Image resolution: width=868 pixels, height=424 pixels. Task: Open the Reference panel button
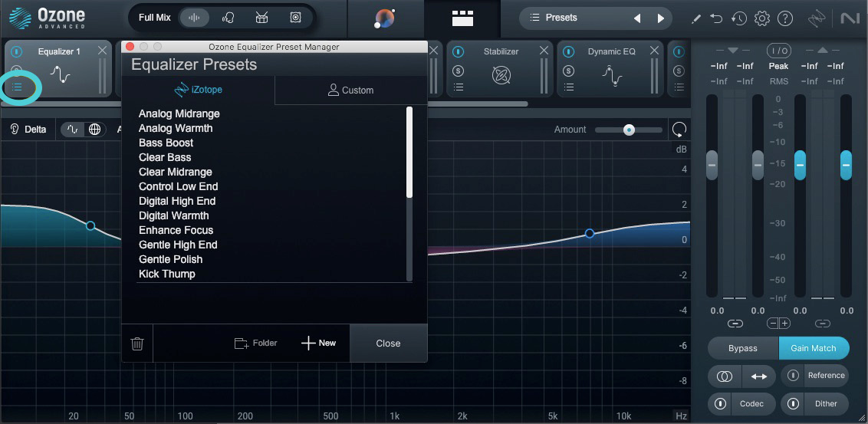pyautogui.click(x=826, y=375)
